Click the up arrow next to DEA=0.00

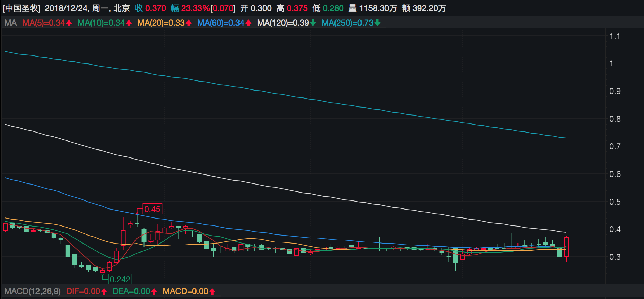[154, 292]
